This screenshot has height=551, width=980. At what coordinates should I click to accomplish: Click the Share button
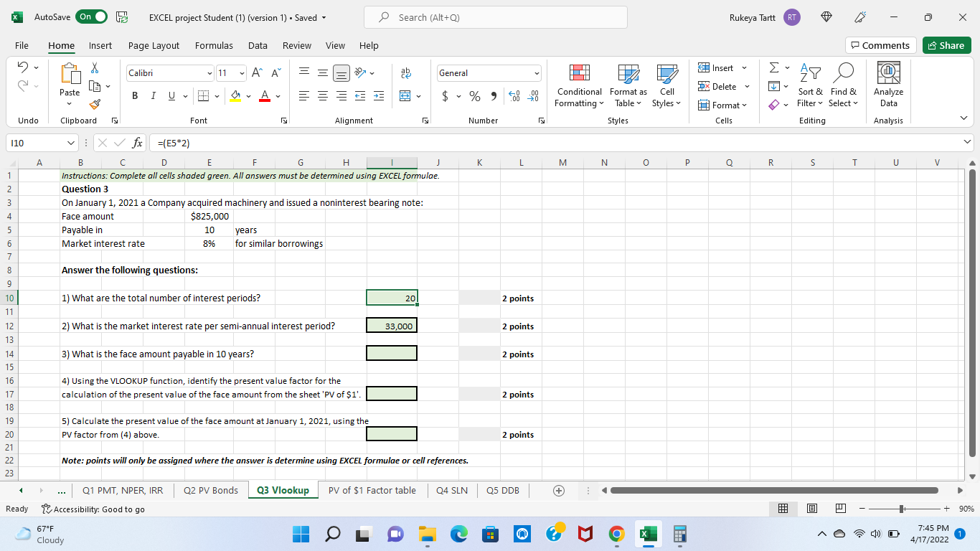946,45
